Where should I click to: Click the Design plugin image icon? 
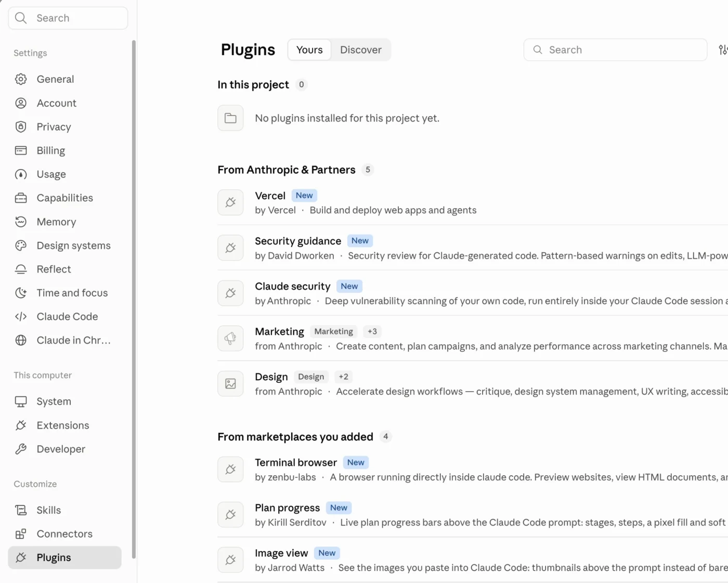tap(230, 384)
